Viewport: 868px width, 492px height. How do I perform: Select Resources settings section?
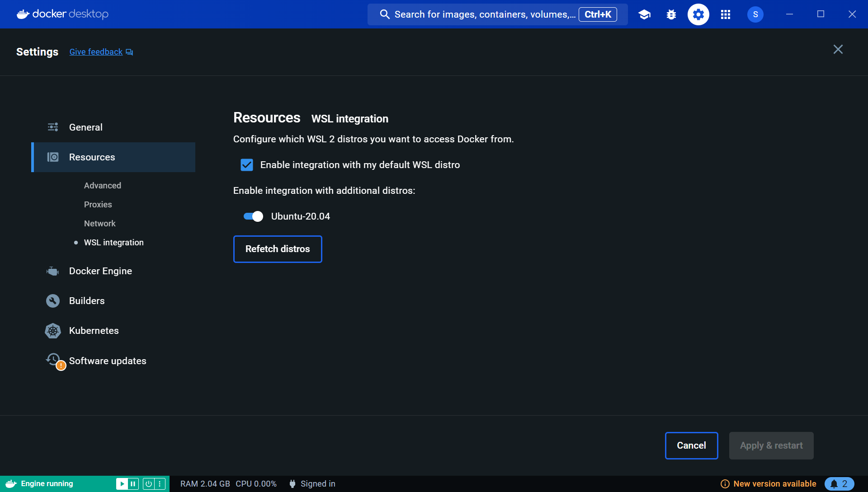(113, 157)
